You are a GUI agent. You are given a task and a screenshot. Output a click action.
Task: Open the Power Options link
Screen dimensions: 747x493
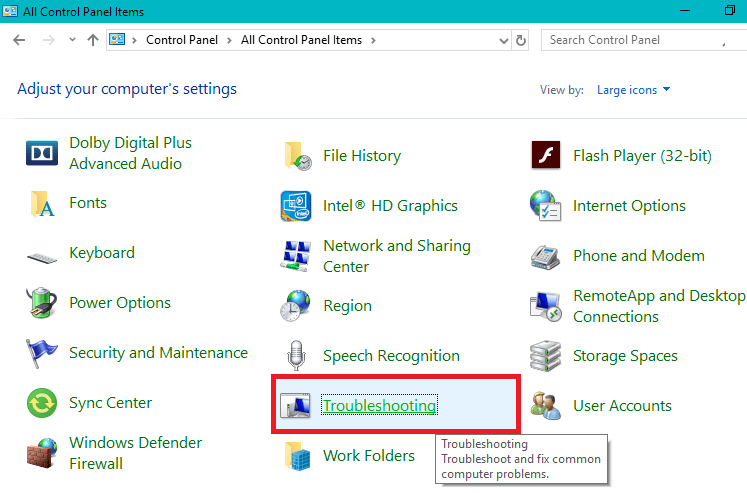[x=120, y=303]
